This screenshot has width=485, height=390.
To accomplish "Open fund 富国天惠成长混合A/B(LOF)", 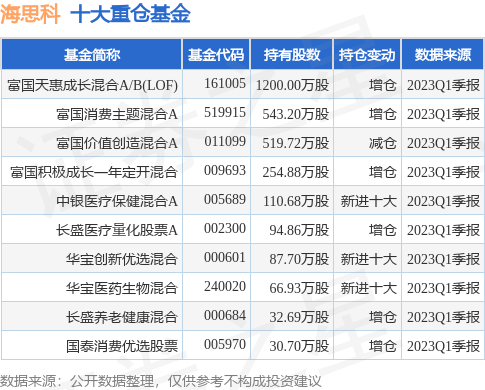I will tap(92, 85).
